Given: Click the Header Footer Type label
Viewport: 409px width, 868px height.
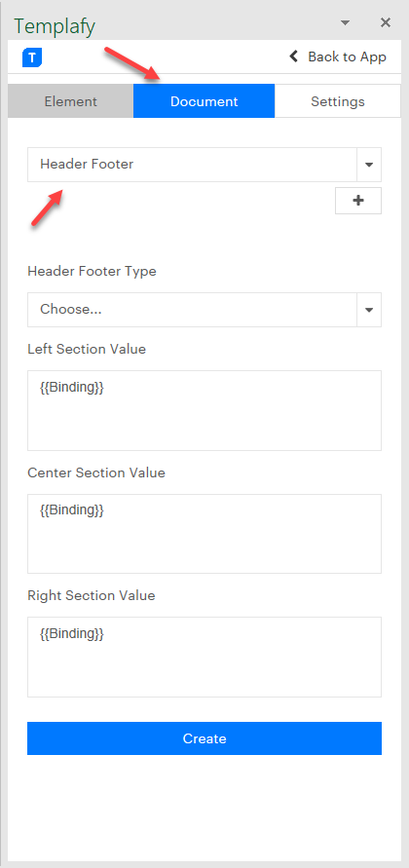Looking at the screenshot, I should pyautogui.click(x=92, y=271).
